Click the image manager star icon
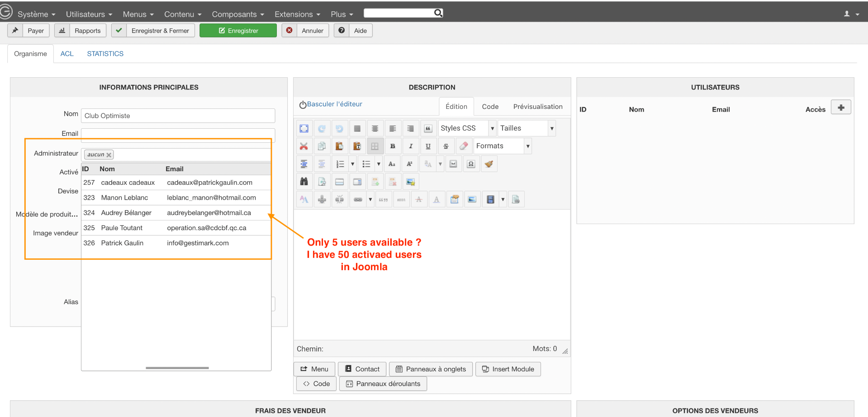The width and height of the screenshot is (868, 417). pyautogui.click(x=411, y=182)
